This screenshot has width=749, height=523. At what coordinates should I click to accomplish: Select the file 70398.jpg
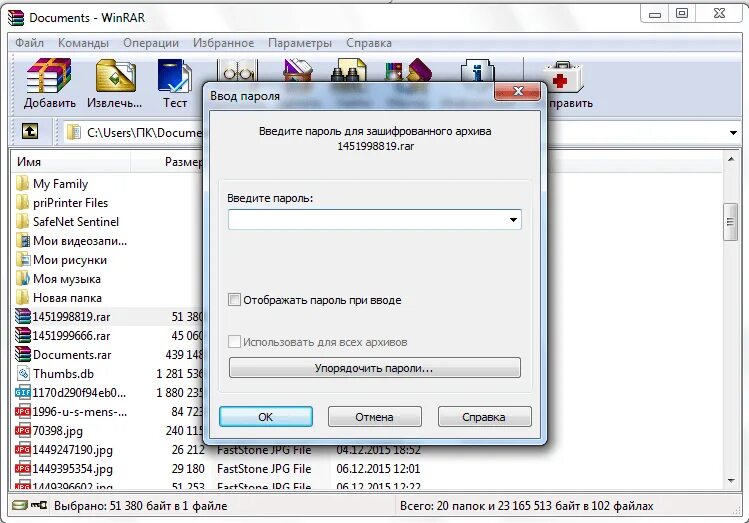[49, 431]
